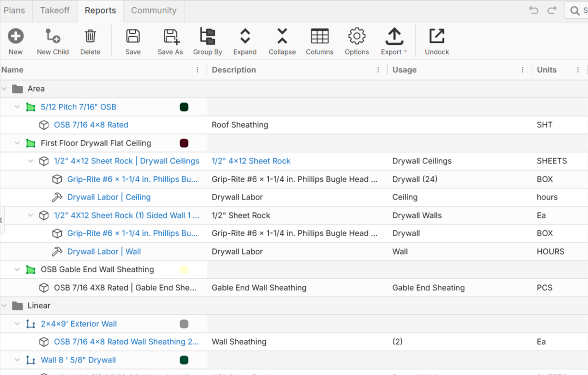Open 5/12 Pitch 7/16" OSB link
This screenshot has width=588, height=375.
pyautogui.click(x=78, y=107)
